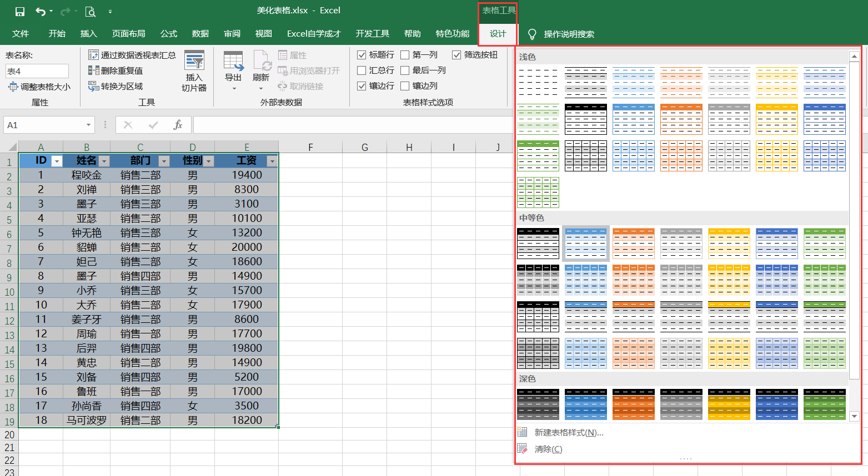Open the 特色功能 tab
The height and width of the screenshot is (476, 868).
click(x=453, y=34)
